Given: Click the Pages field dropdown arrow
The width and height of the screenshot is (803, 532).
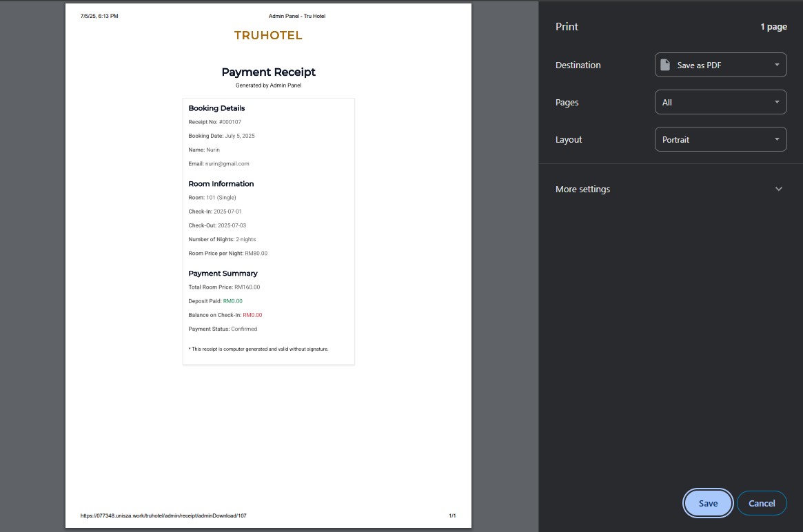Looking at the screenshot, I should point(776,102).
